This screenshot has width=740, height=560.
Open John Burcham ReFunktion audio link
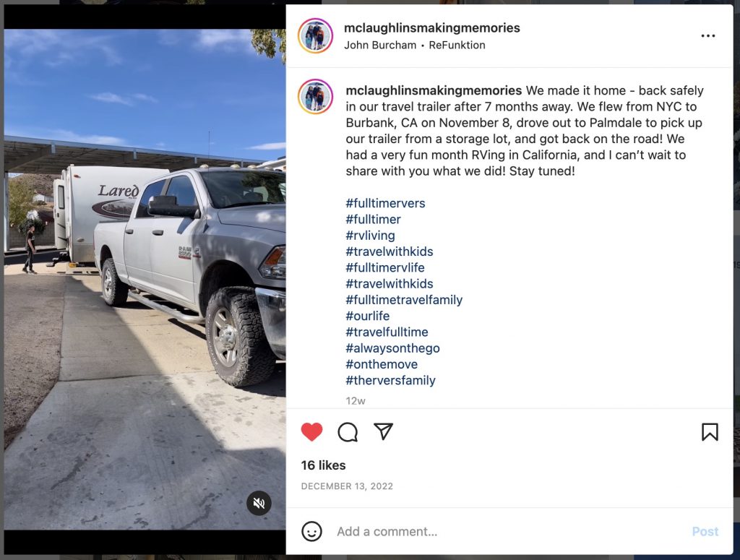[x=414, y=46]
